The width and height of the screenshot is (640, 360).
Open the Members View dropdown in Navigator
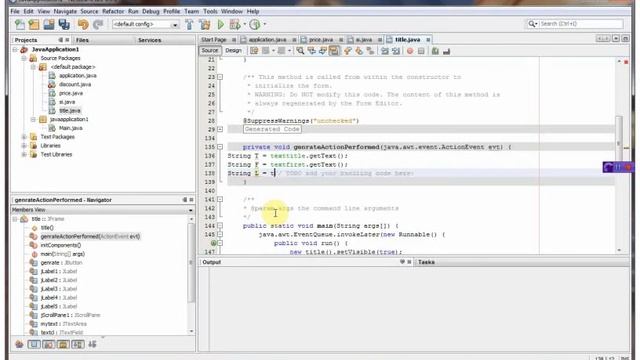point(190,210)
